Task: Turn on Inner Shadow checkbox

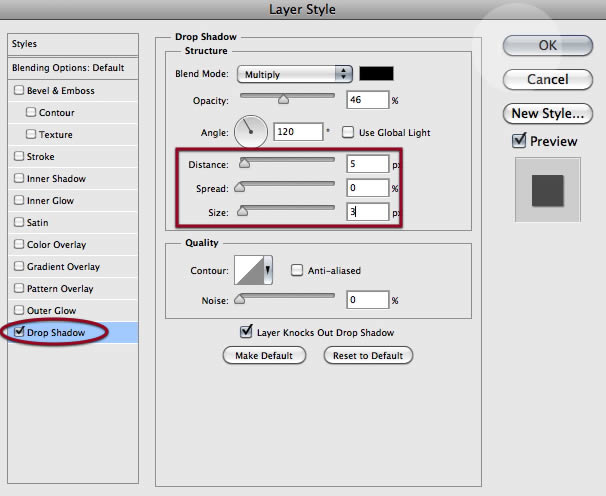Action: 19,178
